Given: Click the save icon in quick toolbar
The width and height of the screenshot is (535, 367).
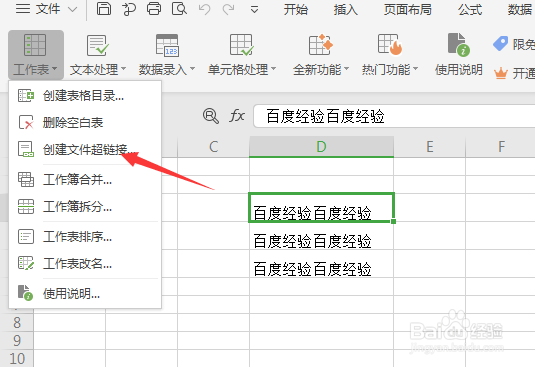Looking at the screenshot, I should [x=104, y=9].
